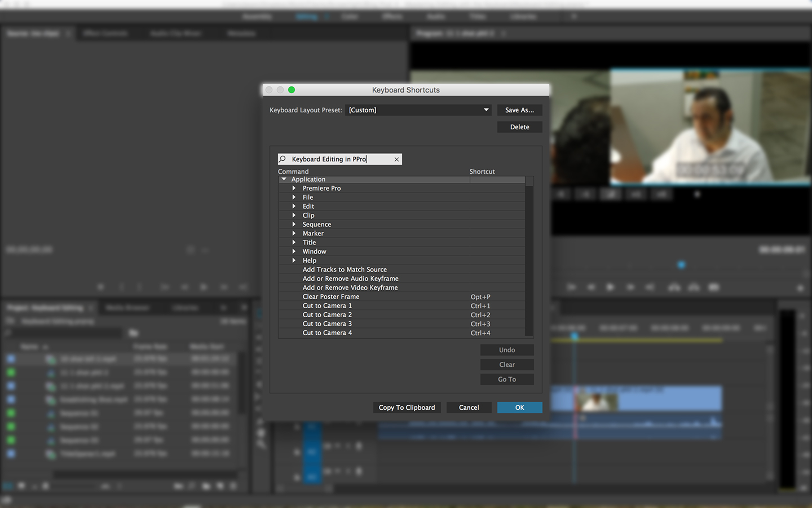
Task: Clear the search text with the x
Action: [x=397, y=160]
